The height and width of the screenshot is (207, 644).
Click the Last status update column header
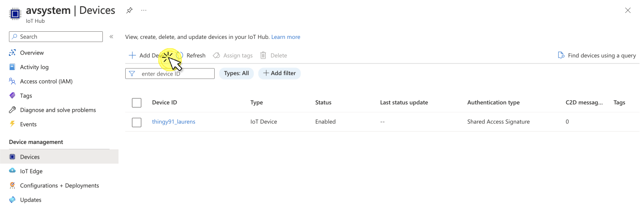404,102
